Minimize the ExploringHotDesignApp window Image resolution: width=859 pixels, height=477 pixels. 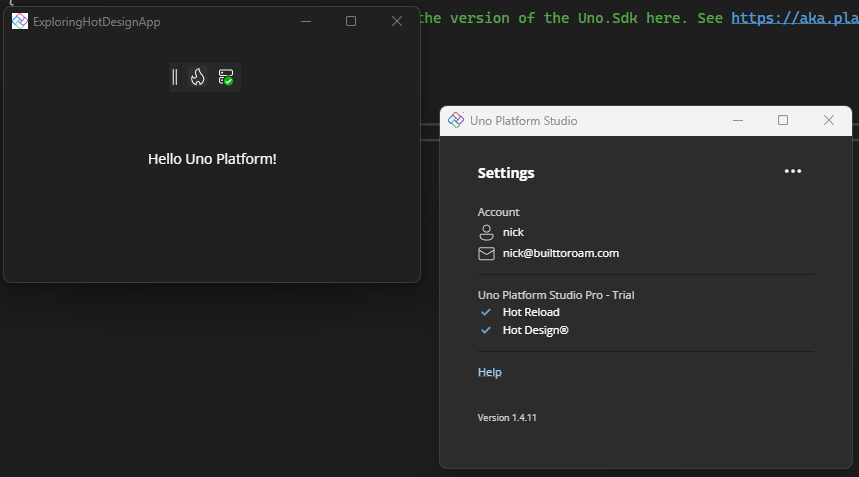tap(306, 21)
